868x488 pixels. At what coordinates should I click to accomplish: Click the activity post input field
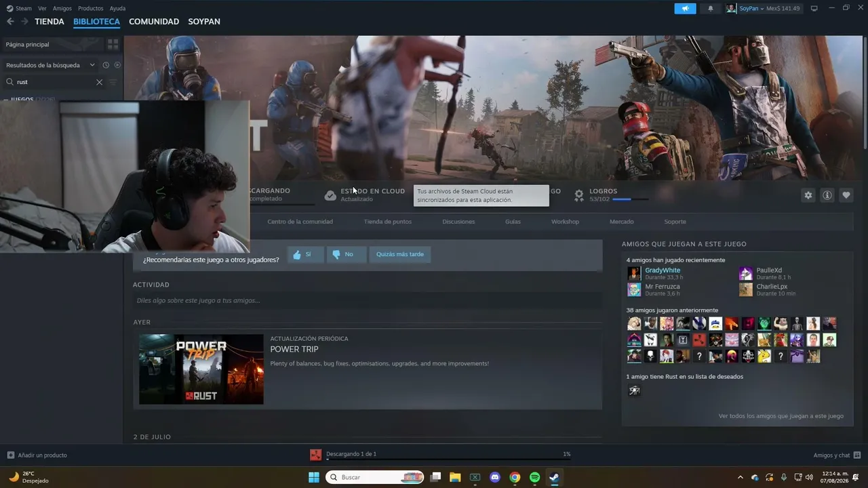(x=368, y=300)
